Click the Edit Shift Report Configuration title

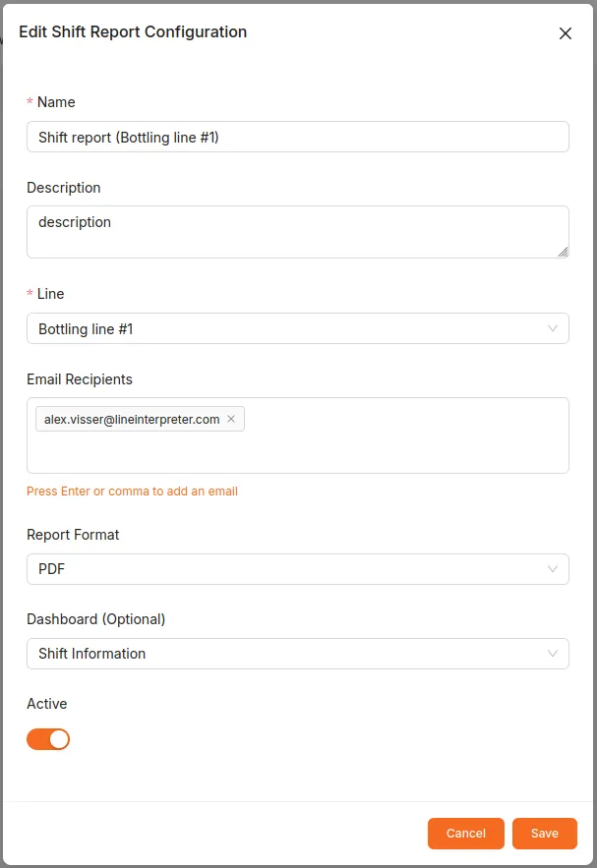pos(133,31)
